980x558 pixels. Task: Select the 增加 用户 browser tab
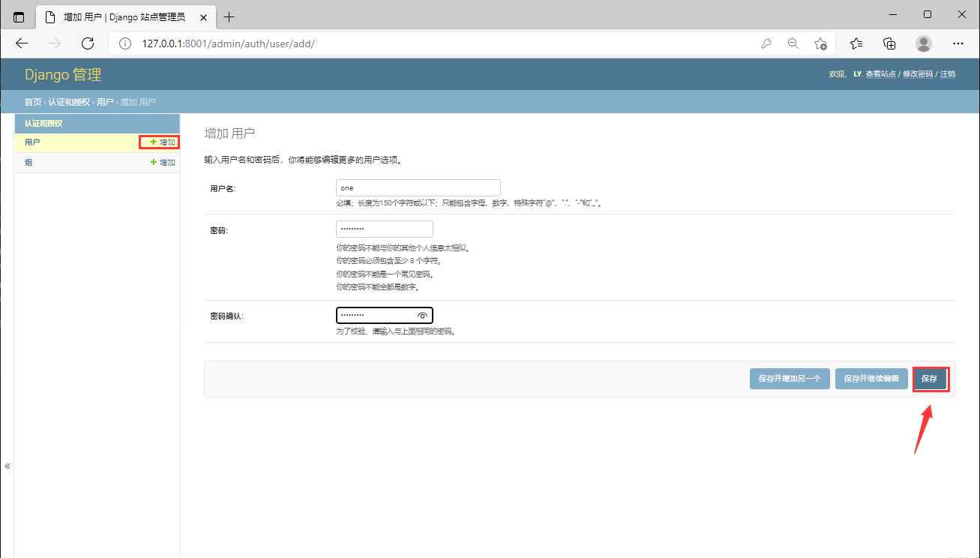click(124, 16)
